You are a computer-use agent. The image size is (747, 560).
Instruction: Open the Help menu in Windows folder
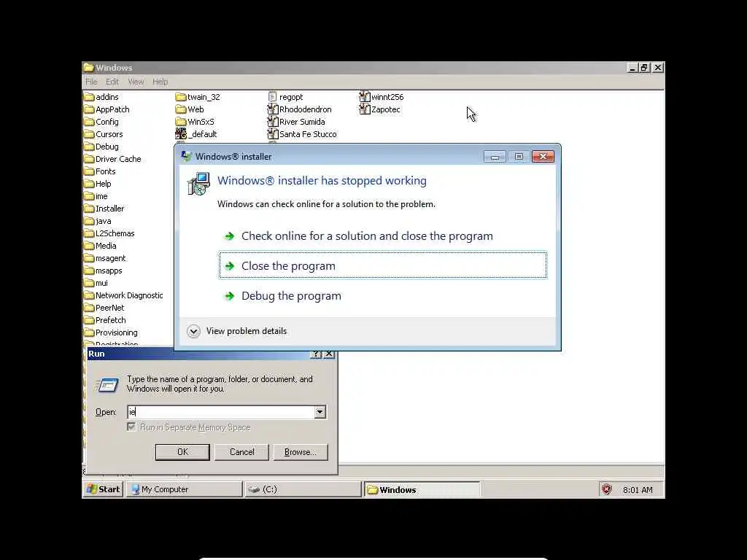coord(160,82)
